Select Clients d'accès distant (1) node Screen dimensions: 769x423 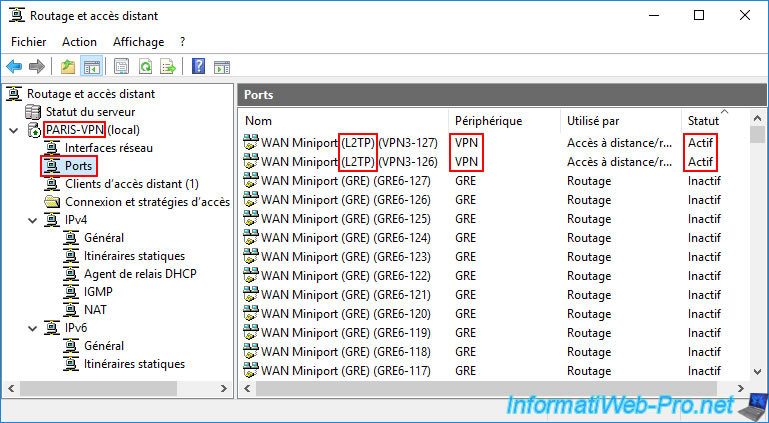tap(131, 184)
